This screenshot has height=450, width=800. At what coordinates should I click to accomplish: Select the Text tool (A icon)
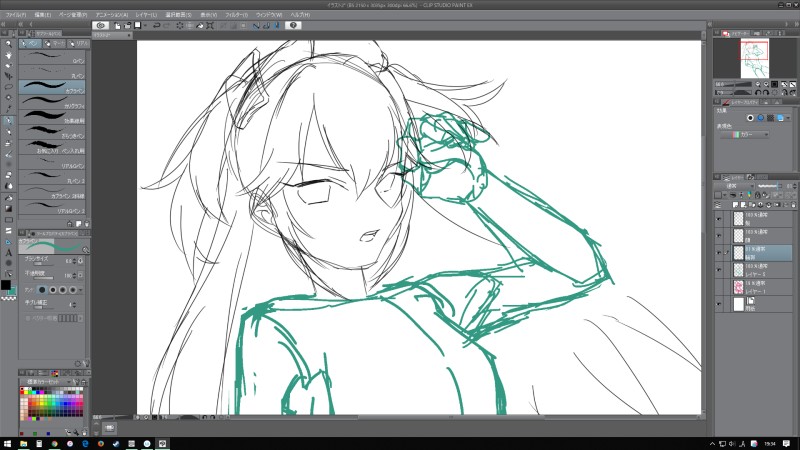coord(8,253)
